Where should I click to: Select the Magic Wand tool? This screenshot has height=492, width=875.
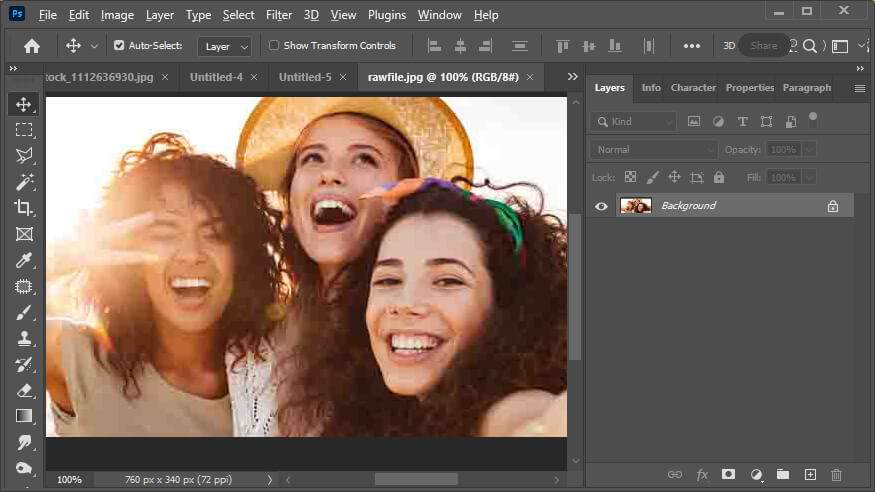pos(23,182)
